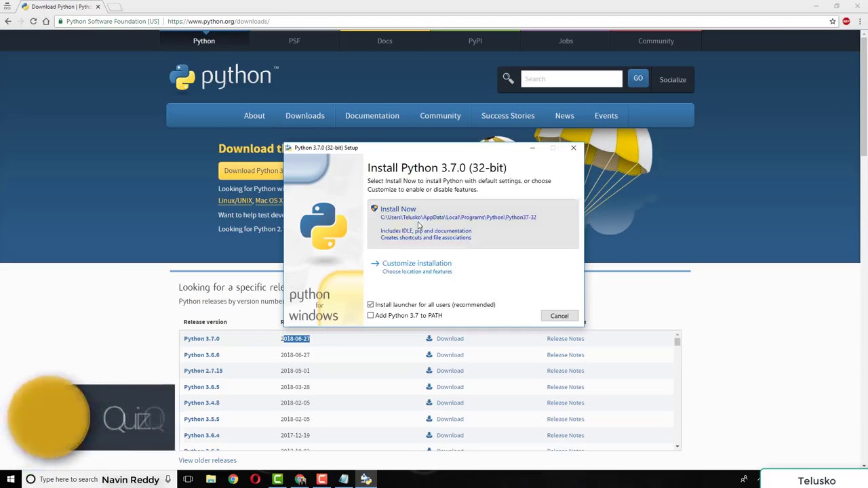
Task: Click the magnifying glass search icon
Action: (508, 79)
